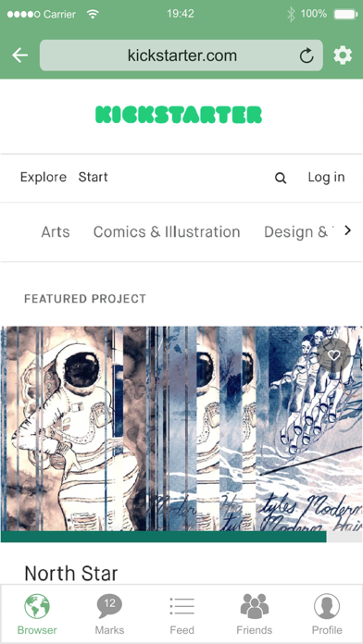363x644 pixels.
Task: Expand more categories with right chevron
Action: coord(348,230)
